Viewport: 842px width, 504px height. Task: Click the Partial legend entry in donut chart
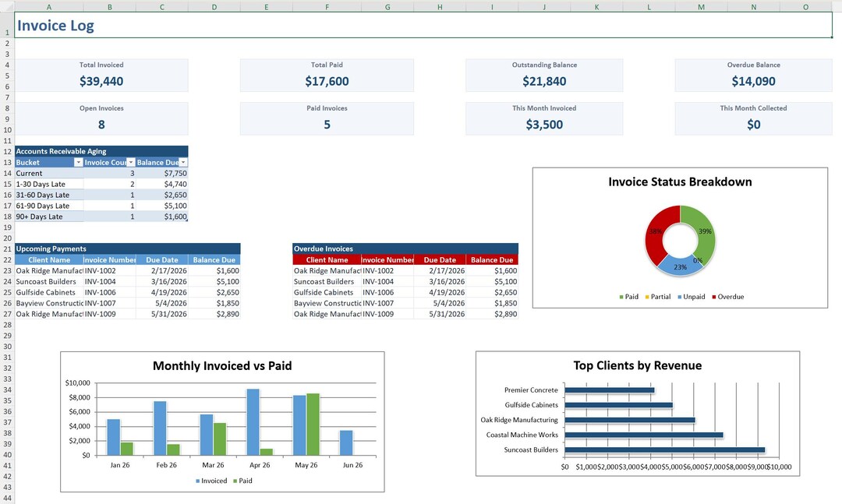pos(658,297)
